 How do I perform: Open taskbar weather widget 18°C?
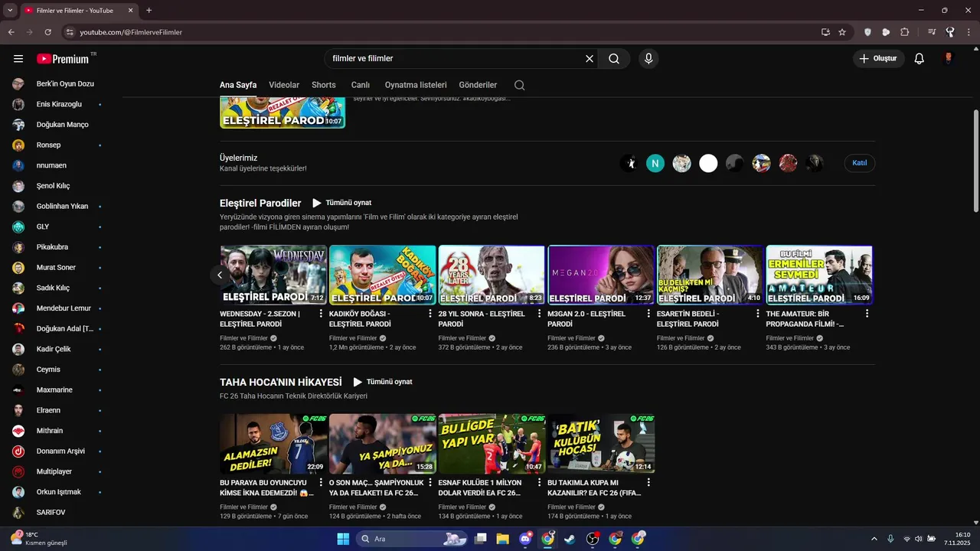[x=38, y=539]
